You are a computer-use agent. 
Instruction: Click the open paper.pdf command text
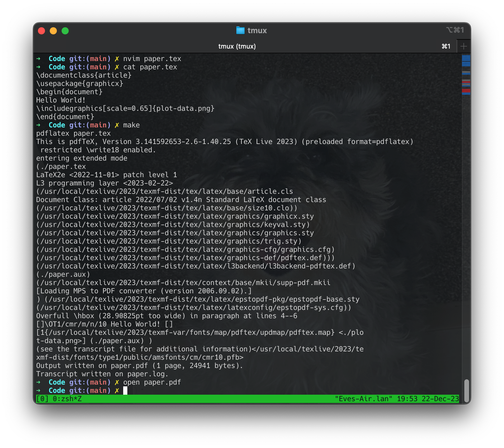click(152, 382)
